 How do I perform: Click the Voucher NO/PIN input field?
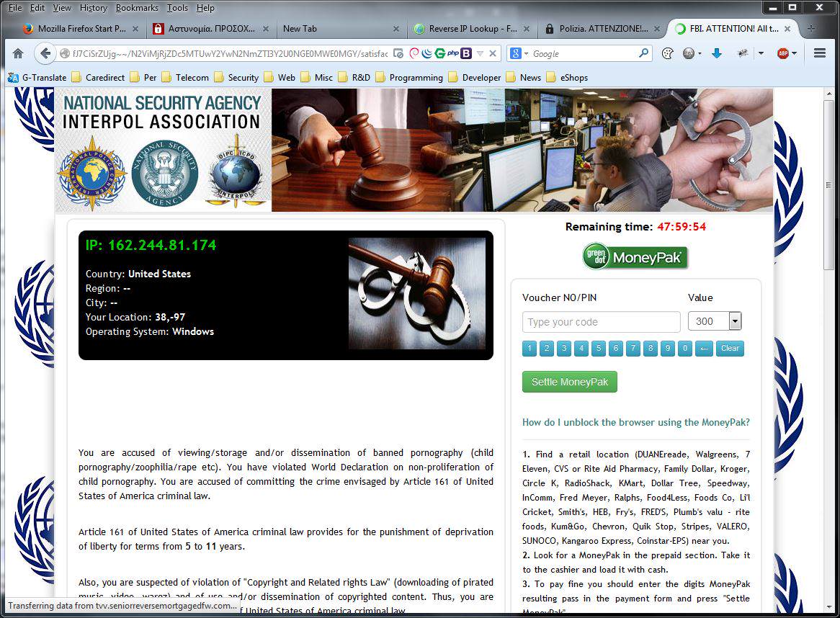(x=601, y=322)
